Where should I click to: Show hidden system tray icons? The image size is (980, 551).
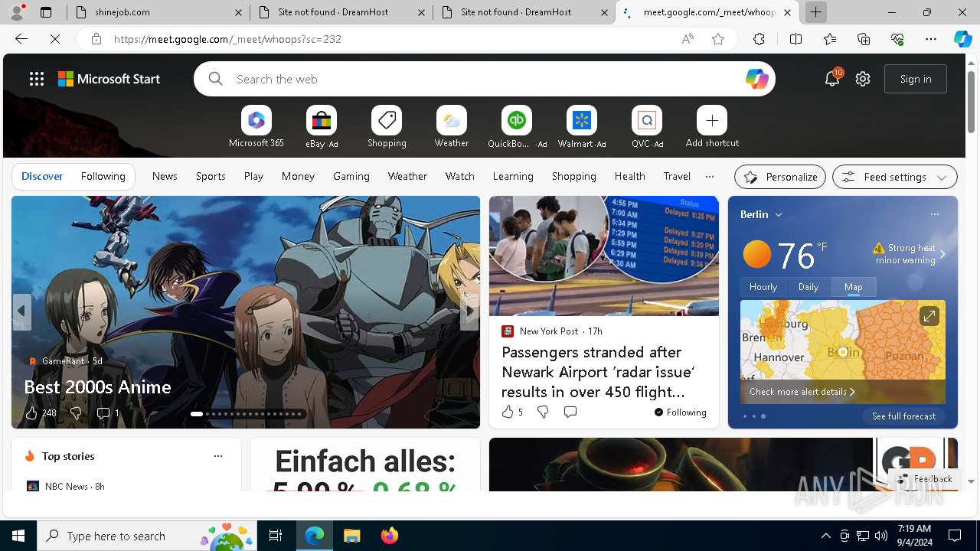click(825, 536)
